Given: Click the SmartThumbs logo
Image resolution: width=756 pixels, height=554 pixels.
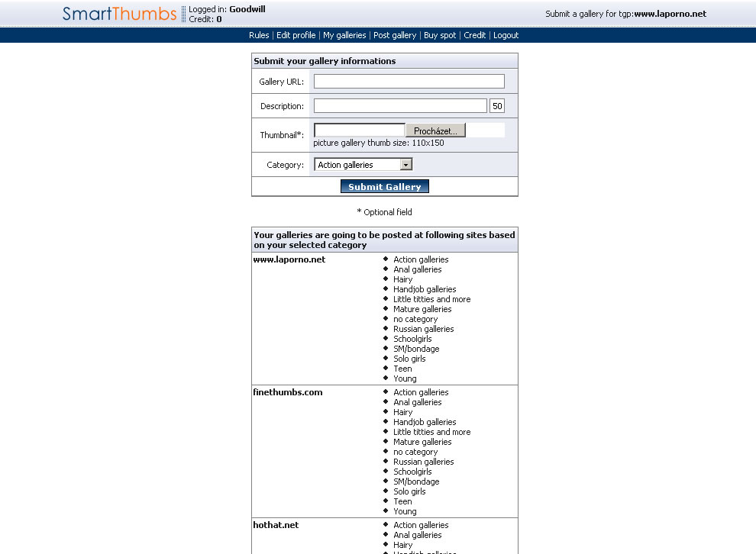Looking at the screenshot, I should click(119, 14).
